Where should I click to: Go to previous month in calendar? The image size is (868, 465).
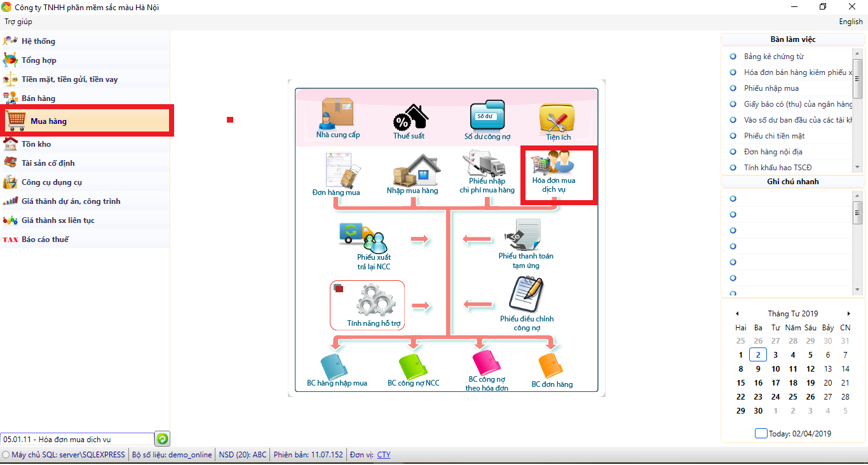[737, 314]
